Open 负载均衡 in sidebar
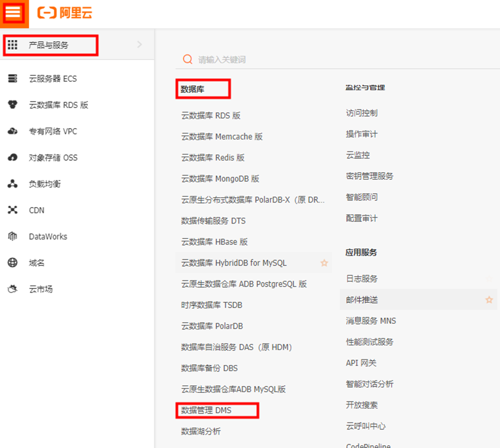 coord(45,184)
